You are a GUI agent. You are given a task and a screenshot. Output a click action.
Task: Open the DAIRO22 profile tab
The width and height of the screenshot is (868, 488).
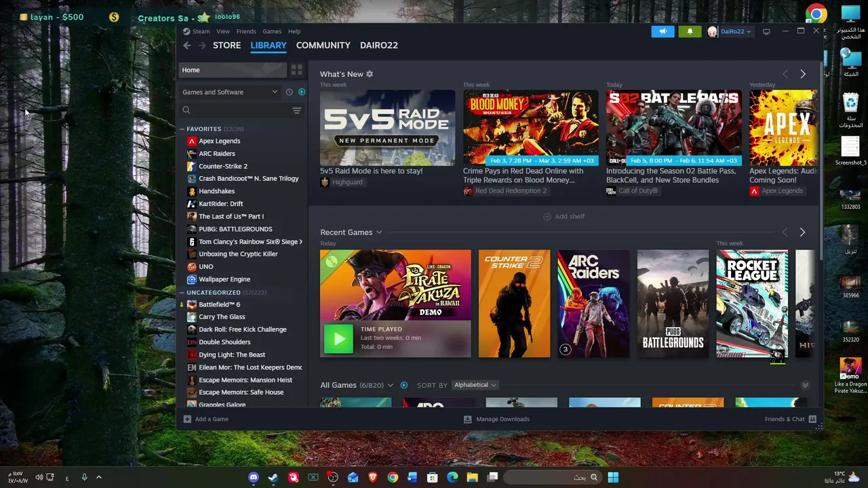coord(379,45)
